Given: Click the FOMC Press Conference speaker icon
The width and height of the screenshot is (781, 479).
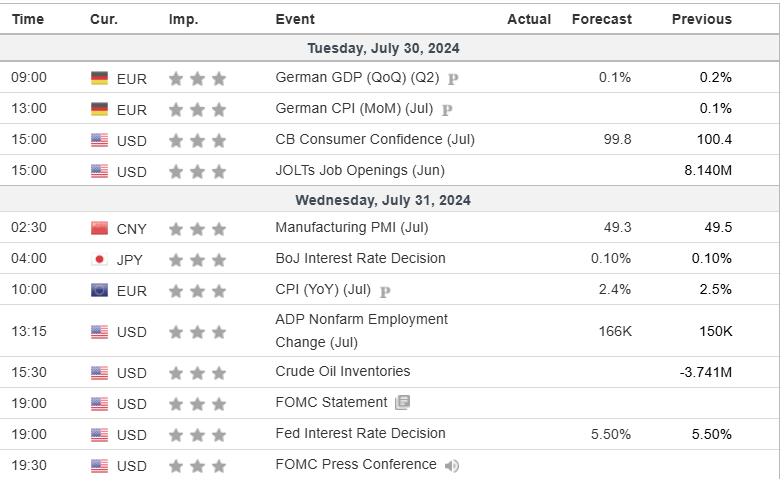Looking at the screenshot, I should tap(452, 465).
